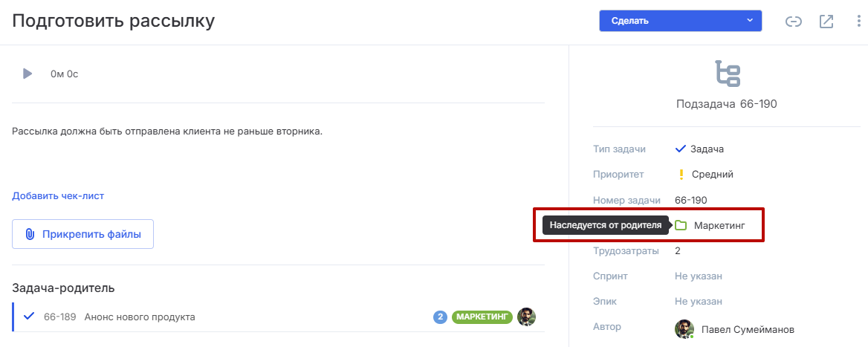Click the paperclip attachment icon
The image size is (868, 347).
coord(30,235)
